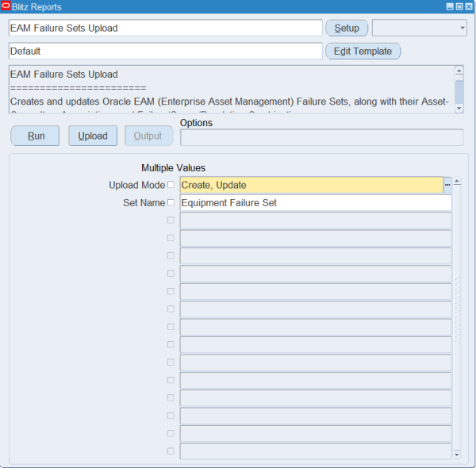
Task: Click the Upload button
Action: [x=93, y=136]
